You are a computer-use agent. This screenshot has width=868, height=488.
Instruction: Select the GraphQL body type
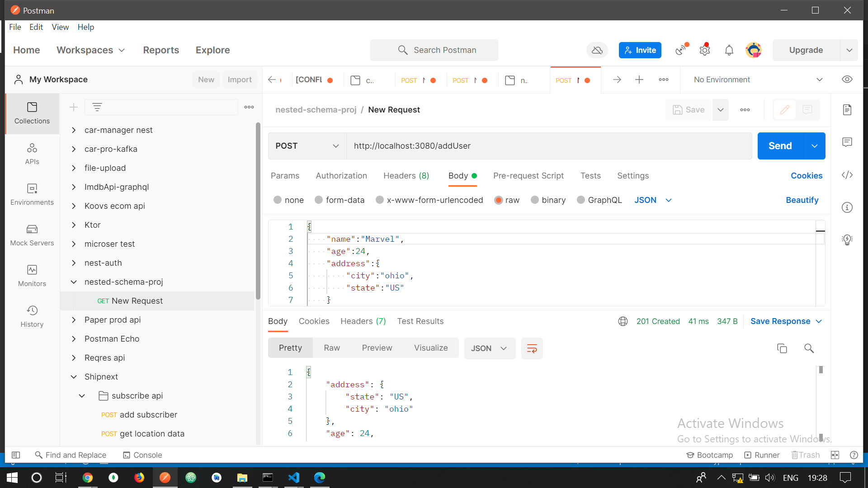[x=581, y=200]
